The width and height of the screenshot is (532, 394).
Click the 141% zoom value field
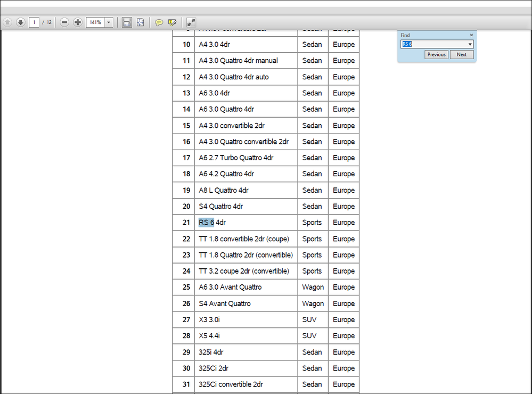[95, 22]
